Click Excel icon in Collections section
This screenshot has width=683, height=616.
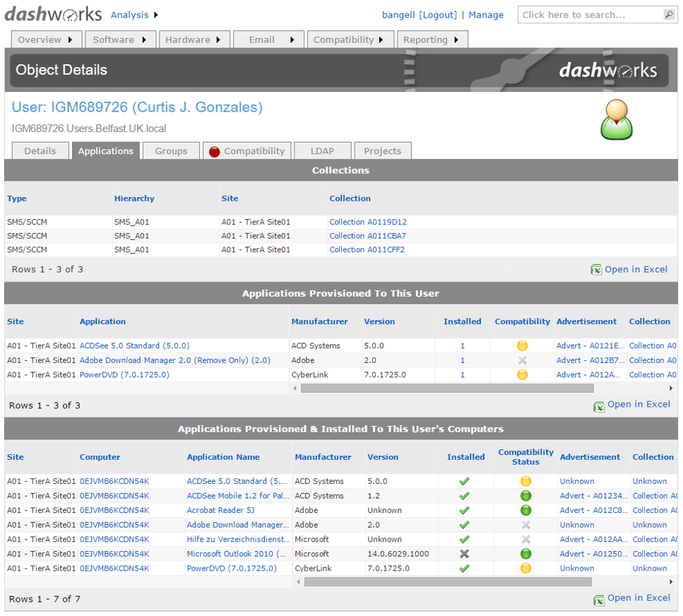point(596,270)
